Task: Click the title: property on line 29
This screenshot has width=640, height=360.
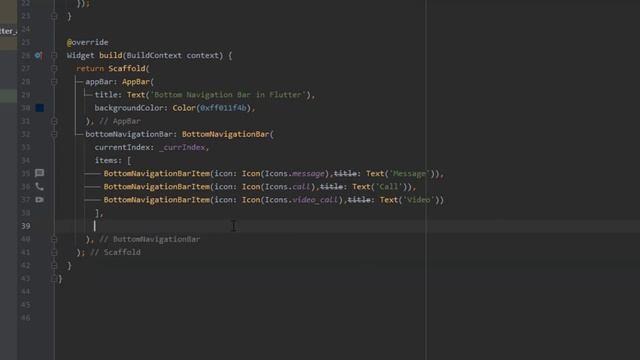Action: tap(108, 95)
